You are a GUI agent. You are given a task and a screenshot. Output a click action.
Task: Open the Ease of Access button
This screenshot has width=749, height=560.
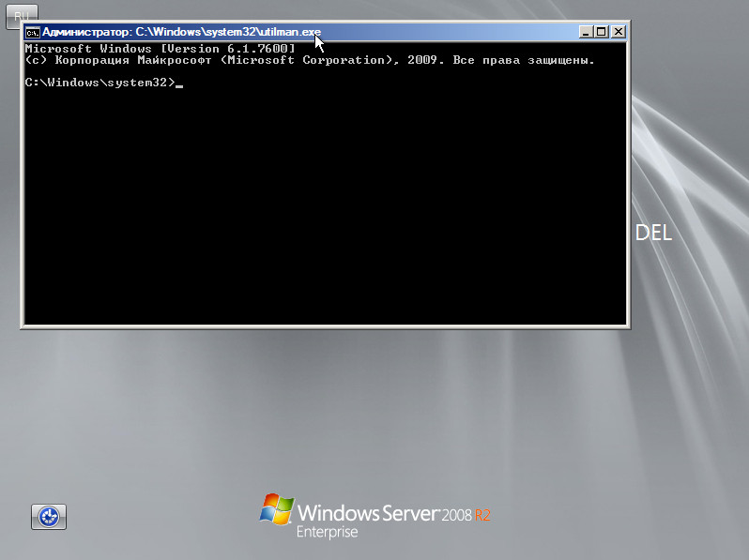(49, 516)
